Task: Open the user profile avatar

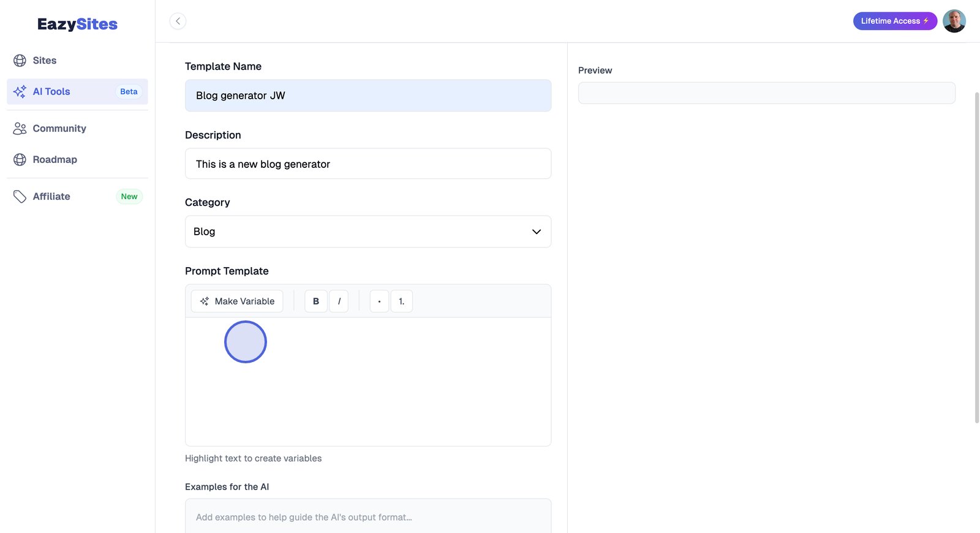Action: click(954, 21)
